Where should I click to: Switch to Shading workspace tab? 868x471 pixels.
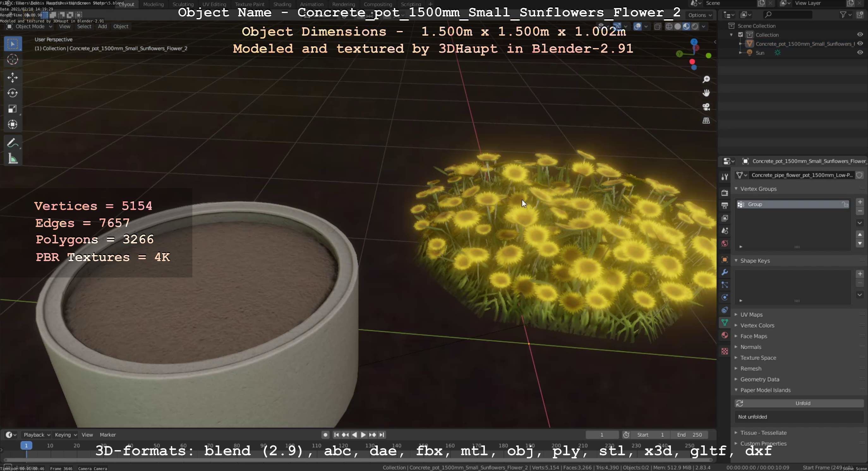tap(282, 4)
